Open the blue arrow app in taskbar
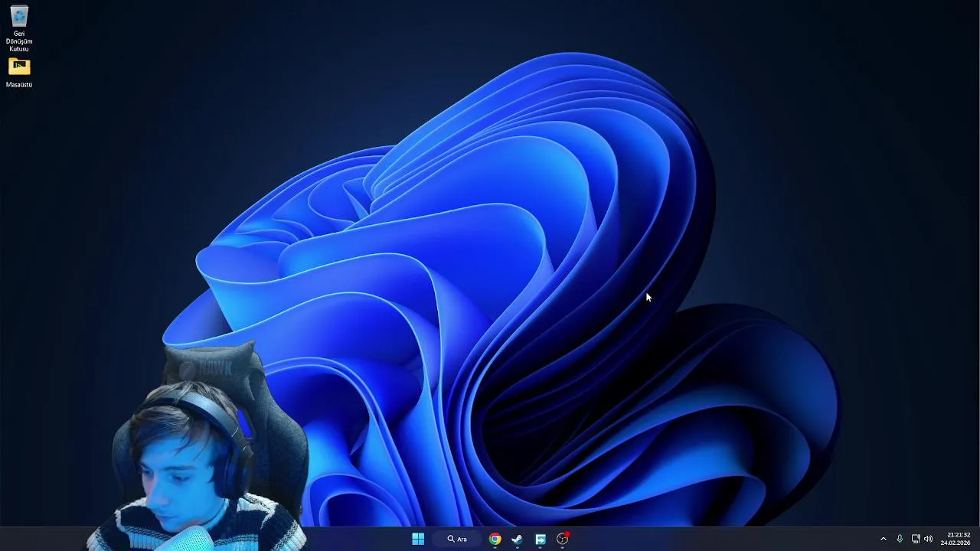980x551 pixels. point(541,539)
